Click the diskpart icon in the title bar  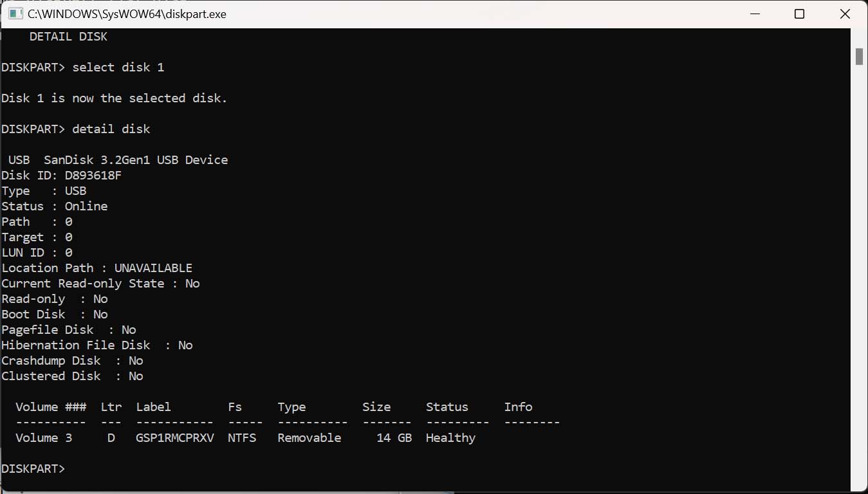[x=15, y=14]
